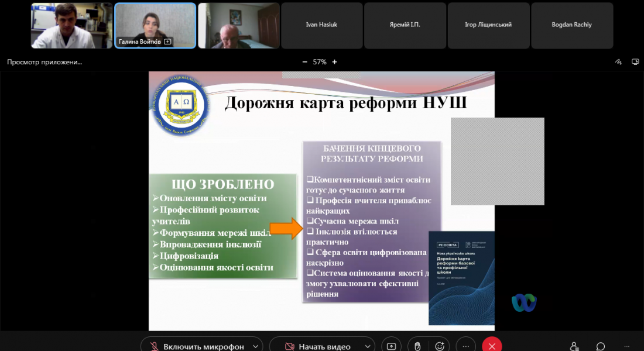Leave the meeting with red X button
Image resolution: width=644 pixels, height=351 pixels.
(x=492, y=346)
